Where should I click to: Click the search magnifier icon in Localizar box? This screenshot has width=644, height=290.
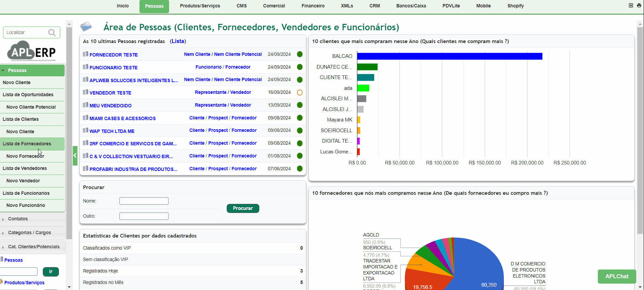point(52,33)
